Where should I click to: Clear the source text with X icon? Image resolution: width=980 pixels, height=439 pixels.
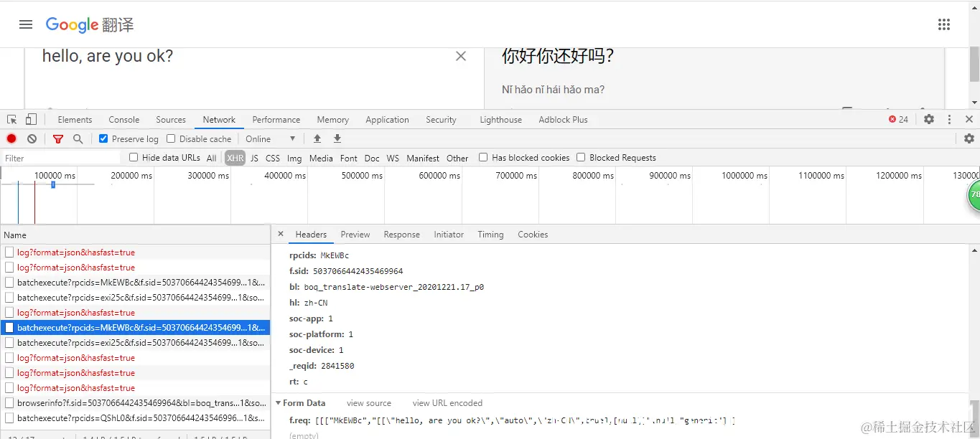[x=461, y=56]
